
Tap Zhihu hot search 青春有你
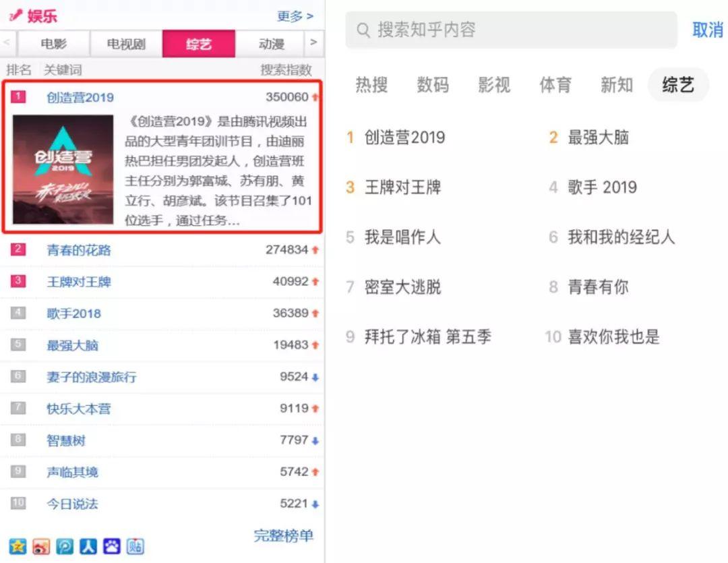[598, 287]
